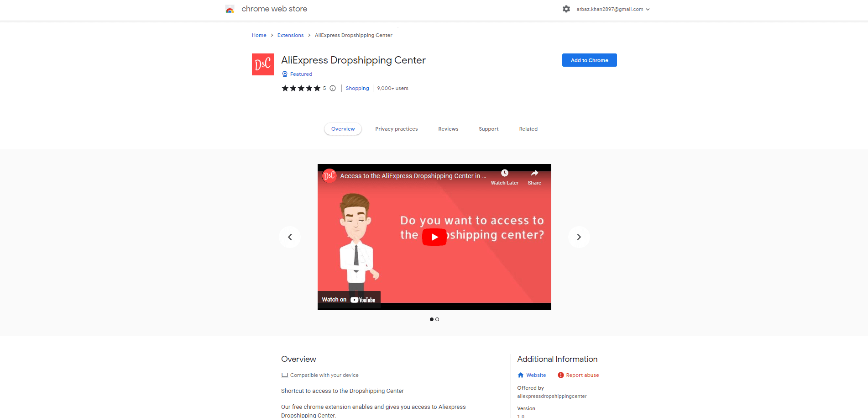Click the laptop compatible-device icon

tap(285, 375)
